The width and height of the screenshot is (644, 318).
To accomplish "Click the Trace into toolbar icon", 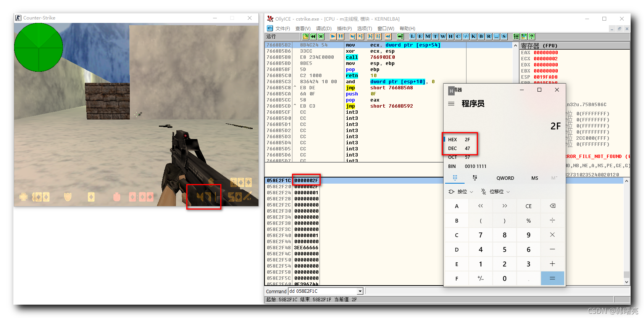I will (370, 36).
